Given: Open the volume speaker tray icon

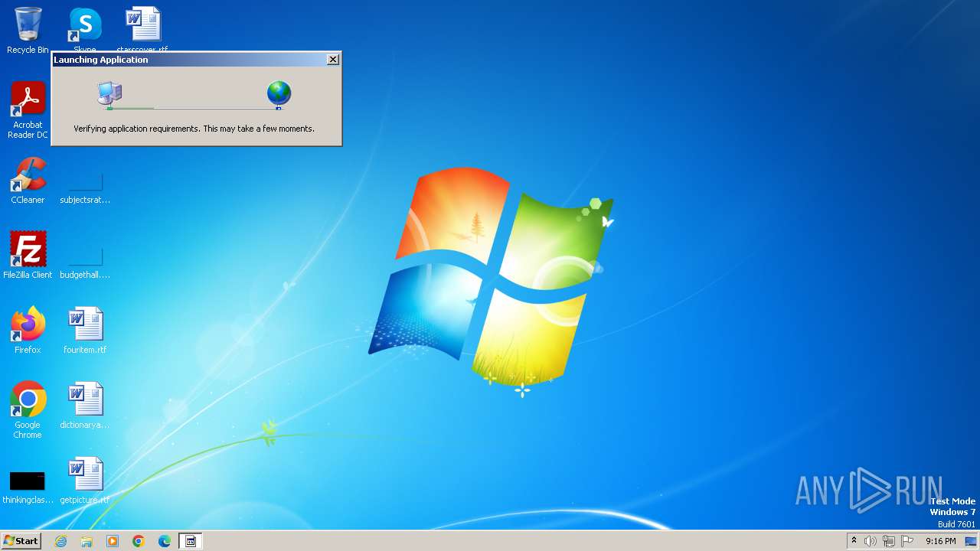Looking at the screenshot, I should [871, 541].
